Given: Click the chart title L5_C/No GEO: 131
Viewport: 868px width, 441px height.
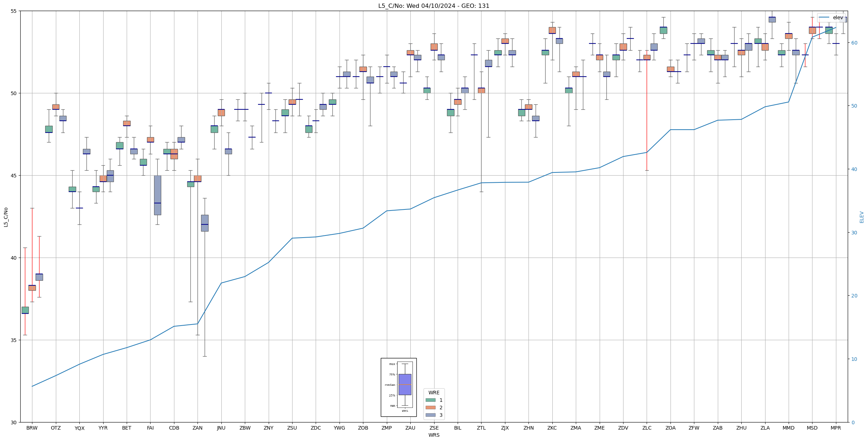Looking at the screenshot, I should 434,6.
